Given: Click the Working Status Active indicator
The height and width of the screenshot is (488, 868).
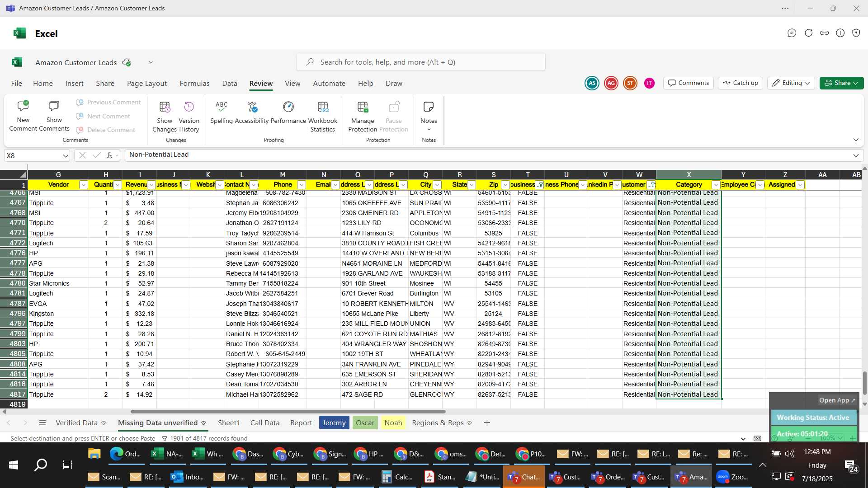Looking at the screenshot, I should [813, 418].
